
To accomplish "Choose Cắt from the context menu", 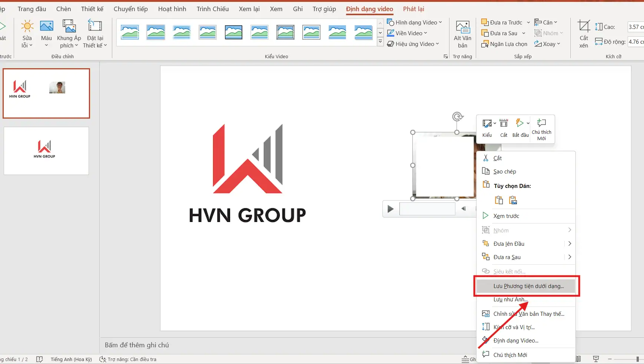I will [x=526, y=158].
